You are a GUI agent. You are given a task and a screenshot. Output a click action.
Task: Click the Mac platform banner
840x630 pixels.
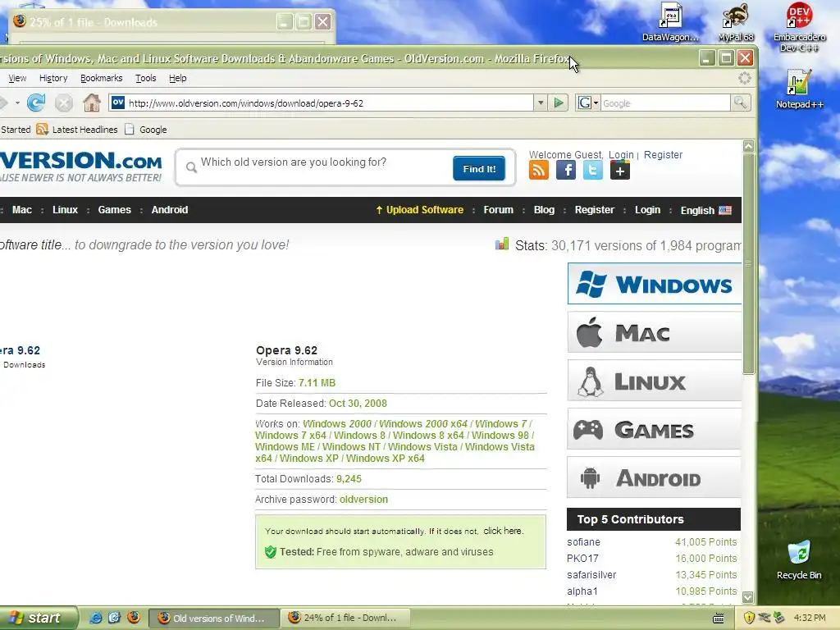654,333
